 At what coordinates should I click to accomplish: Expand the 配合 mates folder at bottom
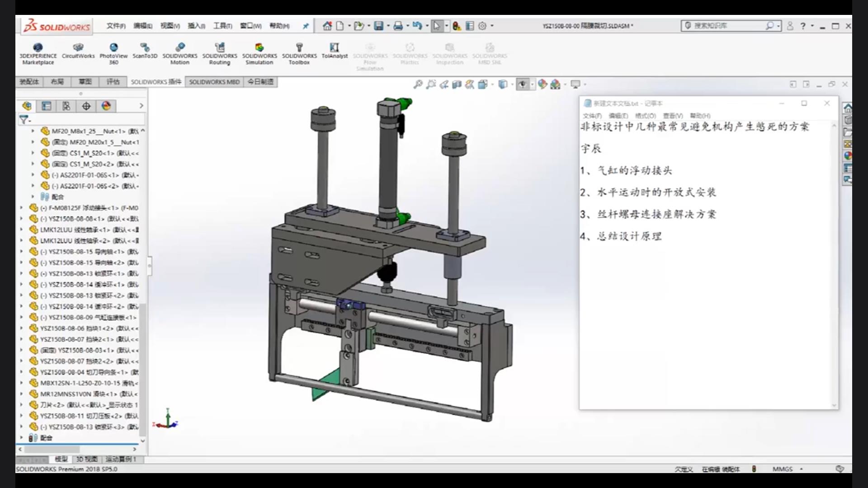point(21,438)
